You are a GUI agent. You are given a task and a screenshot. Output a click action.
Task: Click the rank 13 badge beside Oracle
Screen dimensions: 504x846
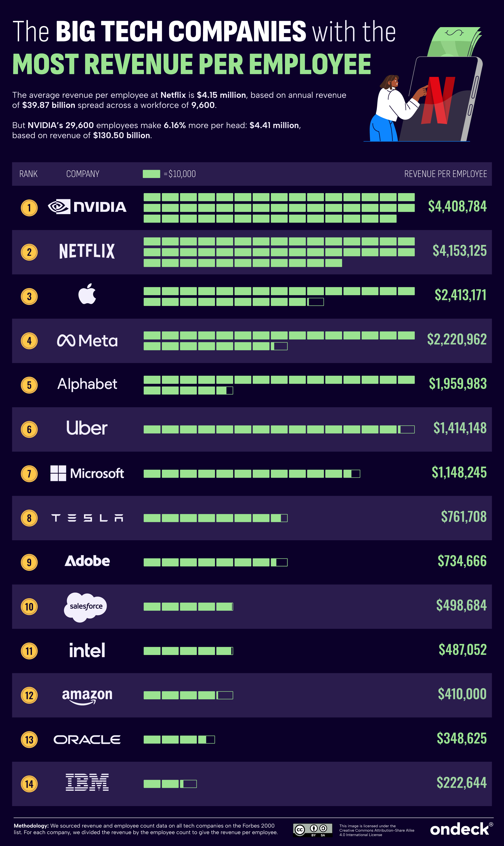29,740
